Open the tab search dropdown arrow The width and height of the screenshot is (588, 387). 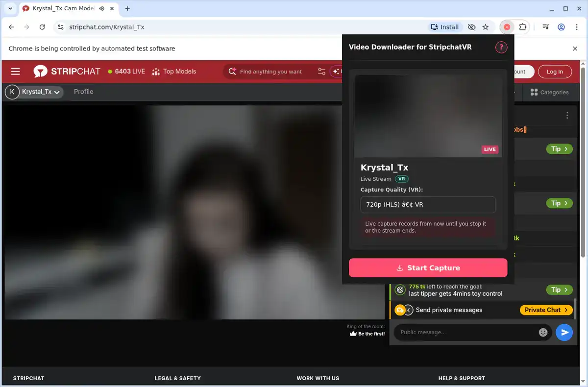(x=10, y=8)
